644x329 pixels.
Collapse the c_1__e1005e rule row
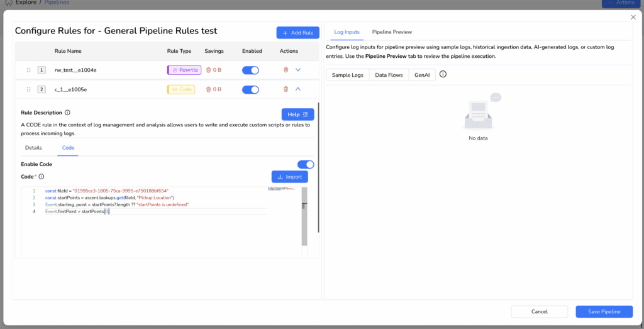click(298, 89)
